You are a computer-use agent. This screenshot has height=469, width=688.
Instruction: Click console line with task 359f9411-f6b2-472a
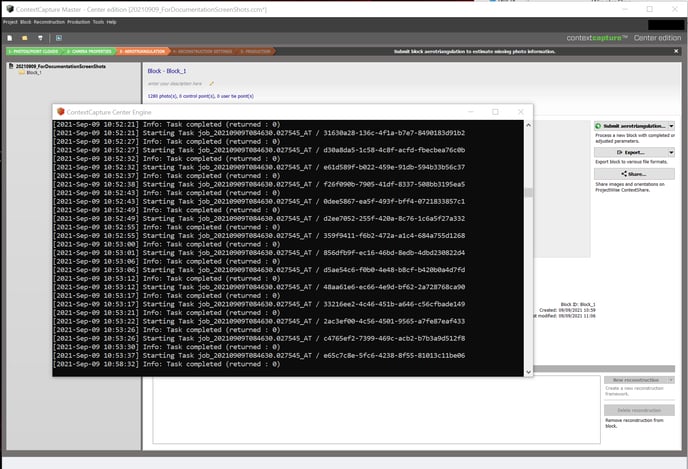259,236
